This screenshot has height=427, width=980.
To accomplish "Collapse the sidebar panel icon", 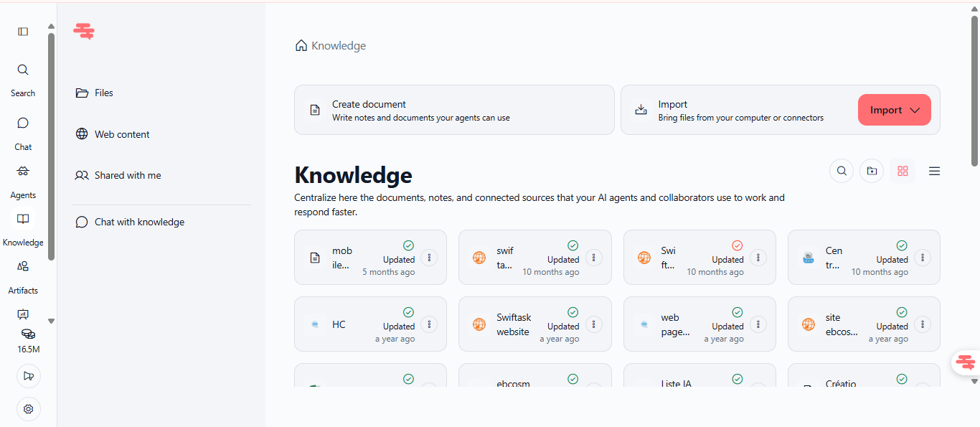I will 23,32.
